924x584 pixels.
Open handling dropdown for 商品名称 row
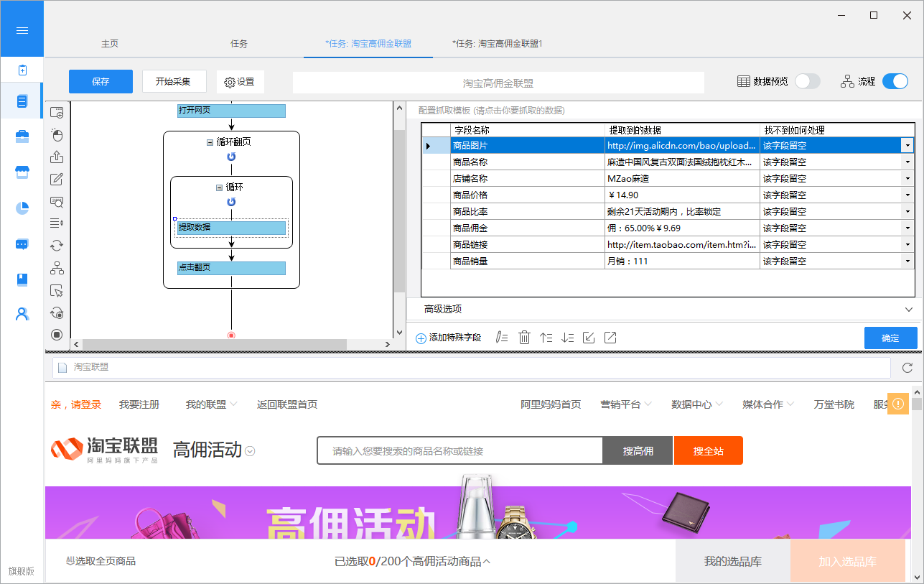pyautogui.click(x=908, y=162)
